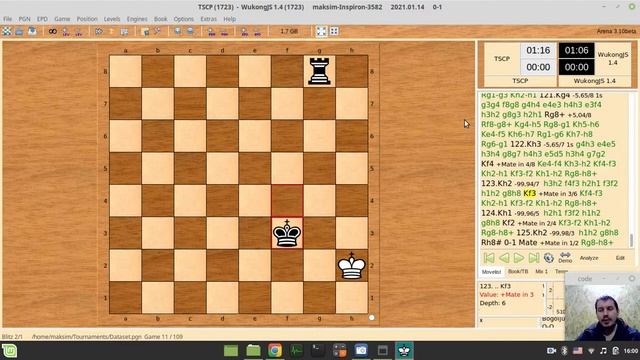This screenshot has height=360, width=640.
Task: Click the four-squares grid toolbar icon
Action: 334,31
